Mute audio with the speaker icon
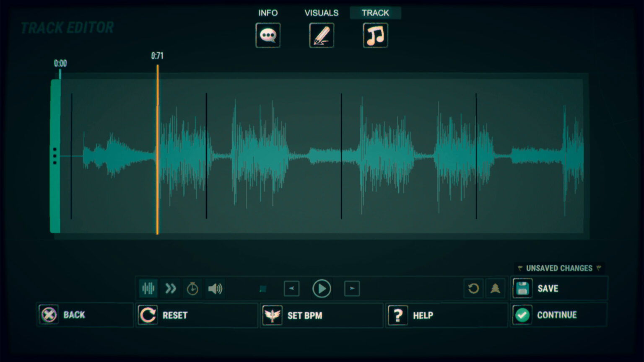 point(215,288)
